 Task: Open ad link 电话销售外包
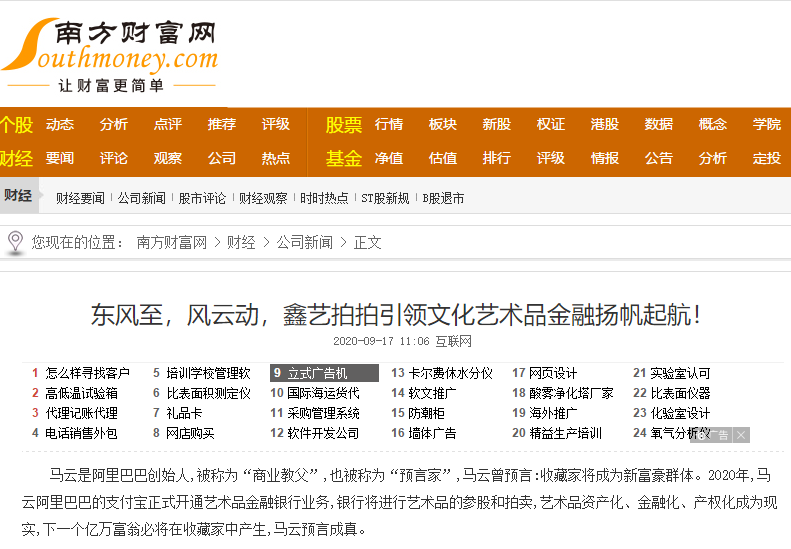(82, 433)
